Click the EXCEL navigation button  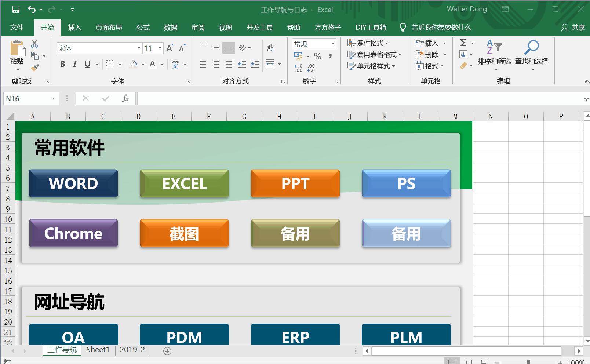tap(184, 183)
